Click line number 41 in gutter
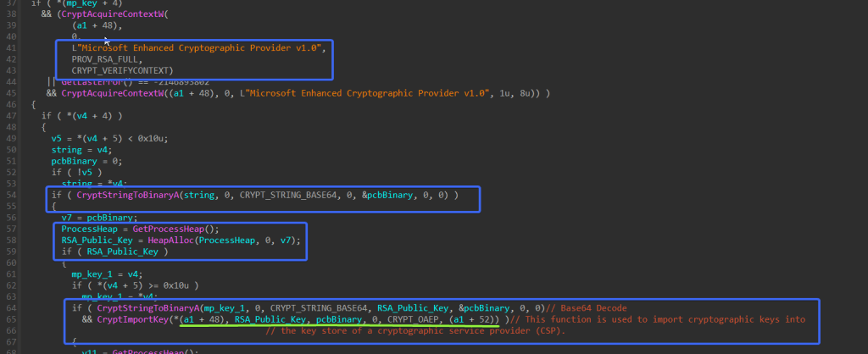The width and height of the screenshot is (868, 354). (x=12, y=48)
